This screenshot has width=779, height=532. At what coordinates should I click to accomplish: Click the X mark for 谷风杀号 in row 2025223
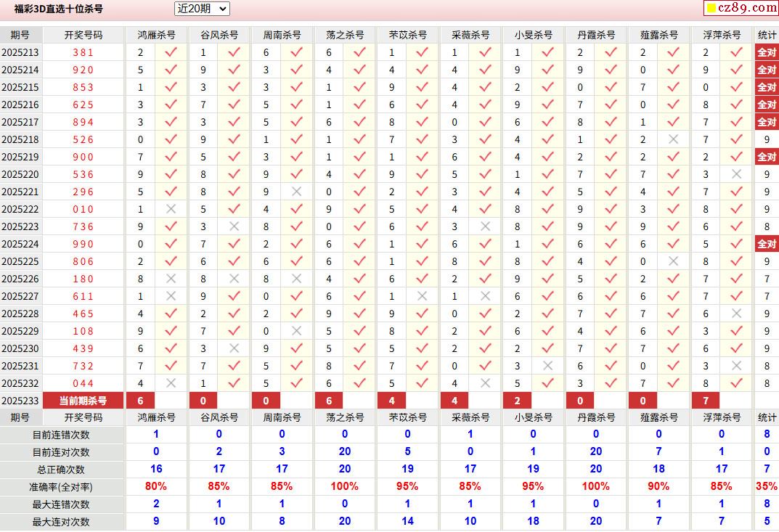tap(234, 226)
